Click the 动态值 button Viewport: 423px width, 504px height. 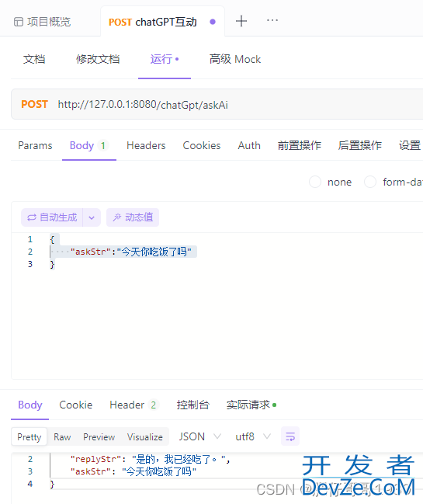pos(133,217)
